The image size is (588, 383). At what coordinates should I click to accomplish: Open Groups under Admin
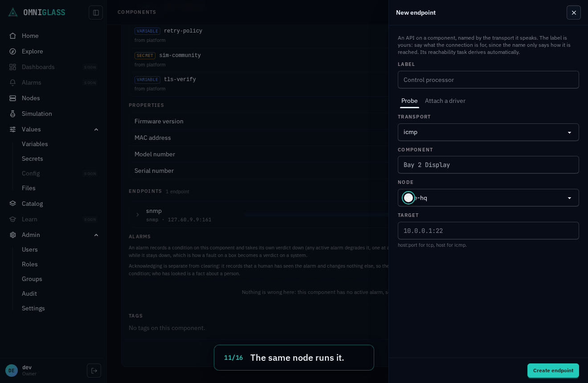pyautogui.click(x=32, y=279)
